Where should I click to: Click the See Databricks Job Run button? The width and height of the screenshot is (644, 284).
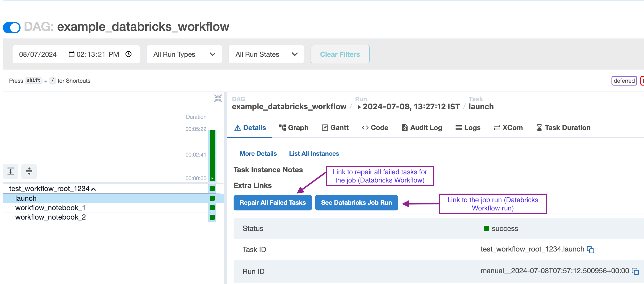pos(356,202)
